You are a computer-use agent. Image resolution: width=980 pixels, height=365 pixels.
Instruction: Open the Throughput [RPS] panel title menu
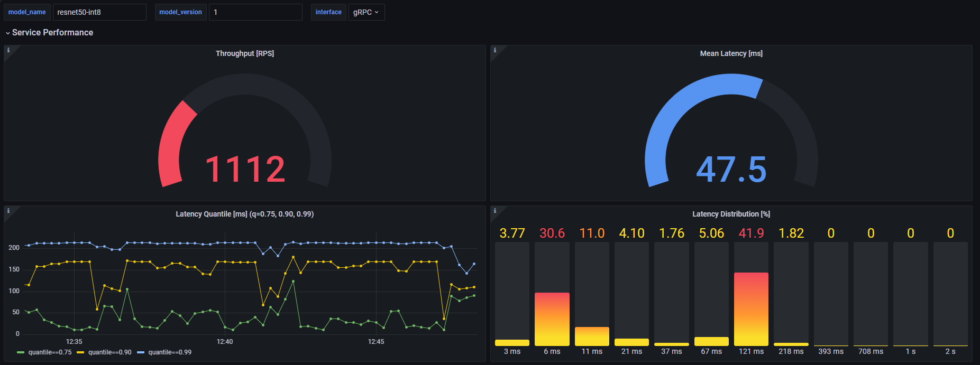click(x=244, y=53)
